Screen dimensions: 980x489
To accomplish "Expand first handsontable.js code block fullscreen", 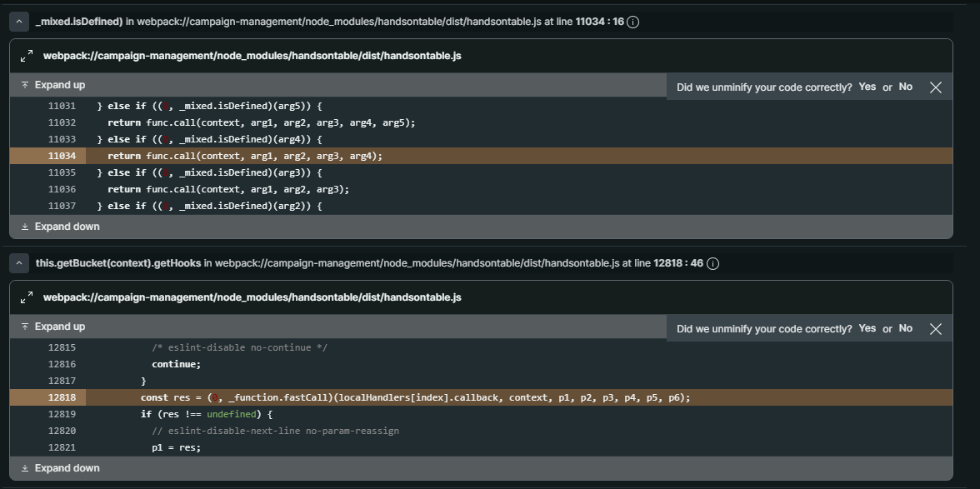I will (x=27, y=56).
